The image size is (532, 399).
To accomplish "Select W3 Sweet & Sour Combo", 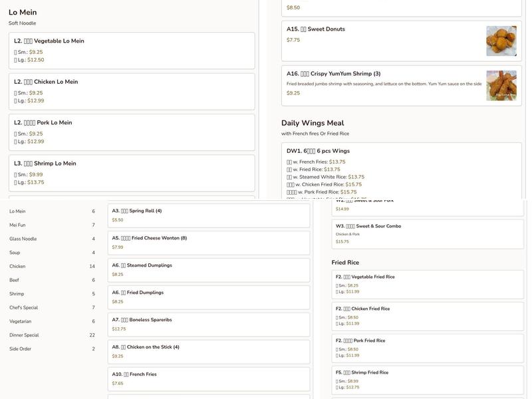I will (428, 233).
